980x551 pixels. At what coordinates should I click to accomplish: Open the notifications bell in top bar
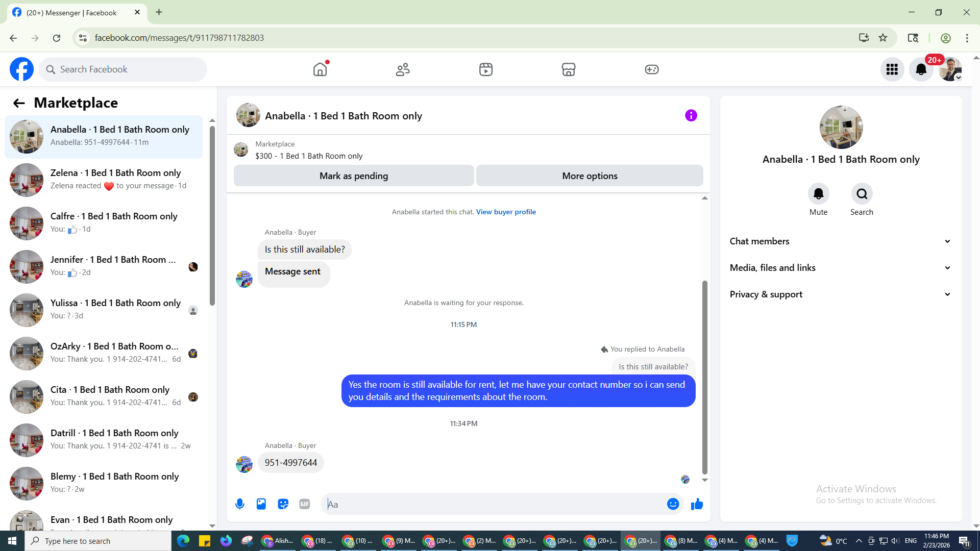921,69
